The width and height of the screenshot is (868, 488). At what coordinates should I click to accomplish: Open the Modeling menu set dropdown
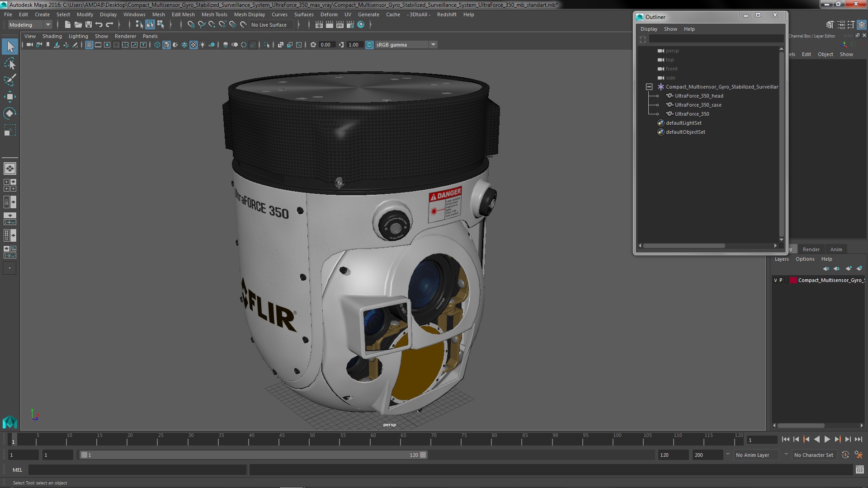[x=30, y=25]
